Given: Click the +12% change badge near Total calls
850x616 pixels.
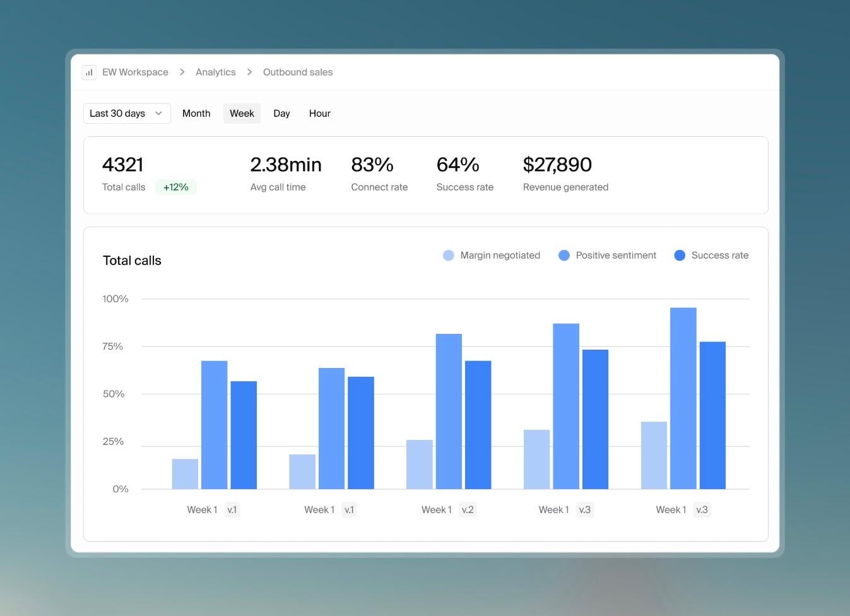Looking at the screenshot, I should tap(175, 187).
